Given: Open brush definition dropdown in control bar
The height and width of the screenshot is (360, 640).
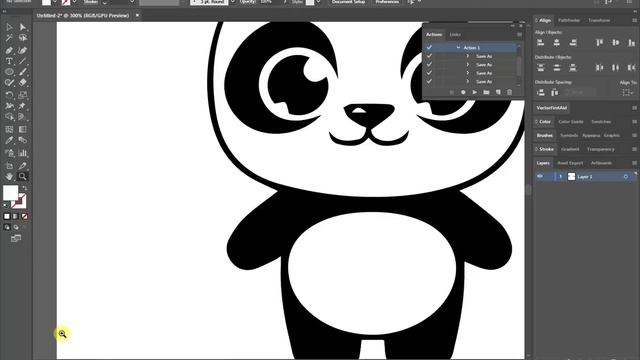Looking at the screenshot, I should point(232,2).
